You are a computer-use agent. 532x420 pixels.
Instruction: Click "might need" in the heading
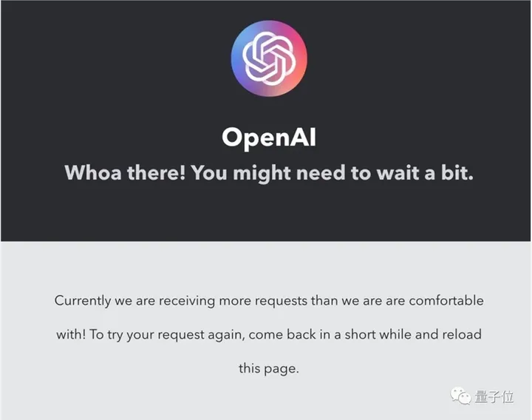point(289,173)
